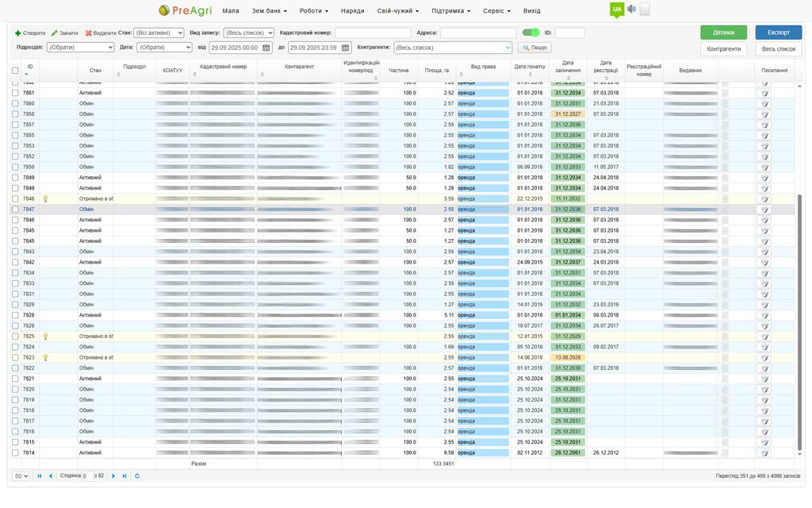Click the green Ділянки button
This screenshot has width=812, height=508.
point(723,33)
